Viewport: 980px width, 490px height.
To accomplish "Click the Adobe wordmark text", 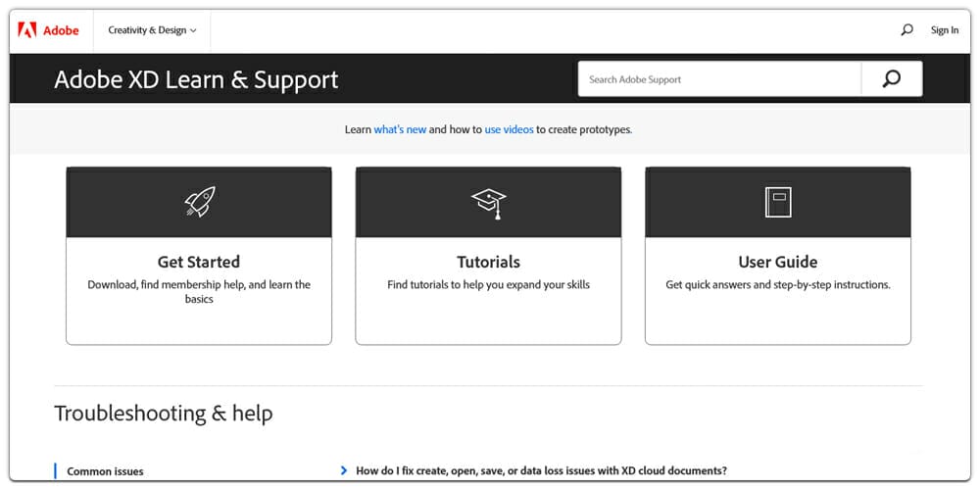I will click(61, 30).
